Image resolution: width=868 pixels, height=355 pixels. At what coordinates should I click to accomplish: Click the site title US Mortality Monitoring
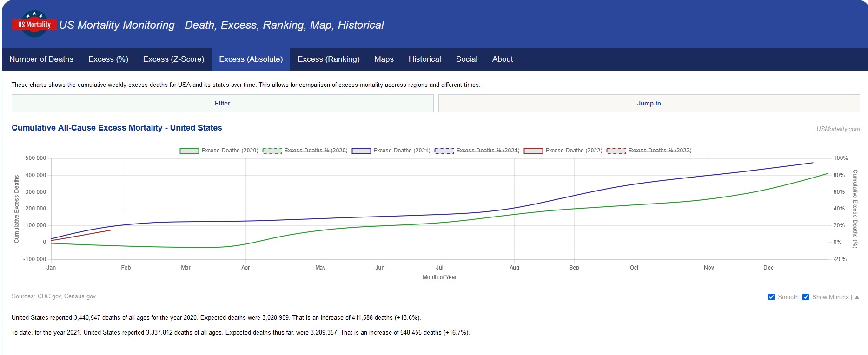[221, 25]
